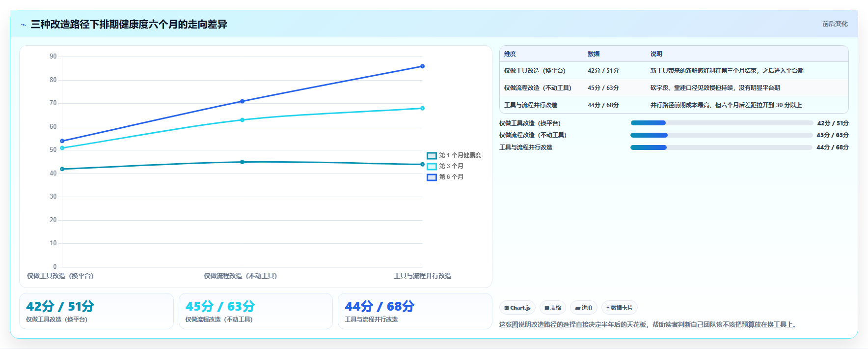Click the 进度 chip
Screen dimensions: 868x349
click(584, 308)
